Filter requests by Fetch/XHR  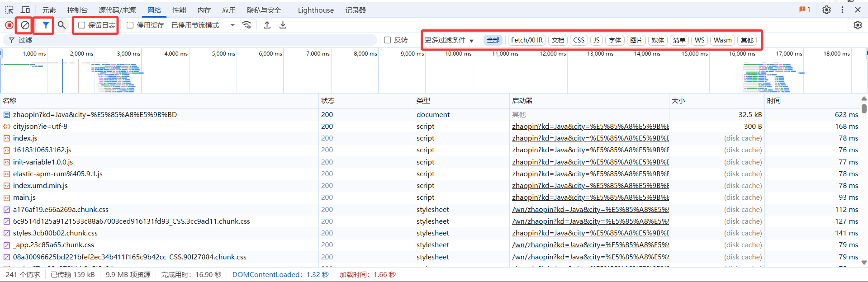point(526,40)
